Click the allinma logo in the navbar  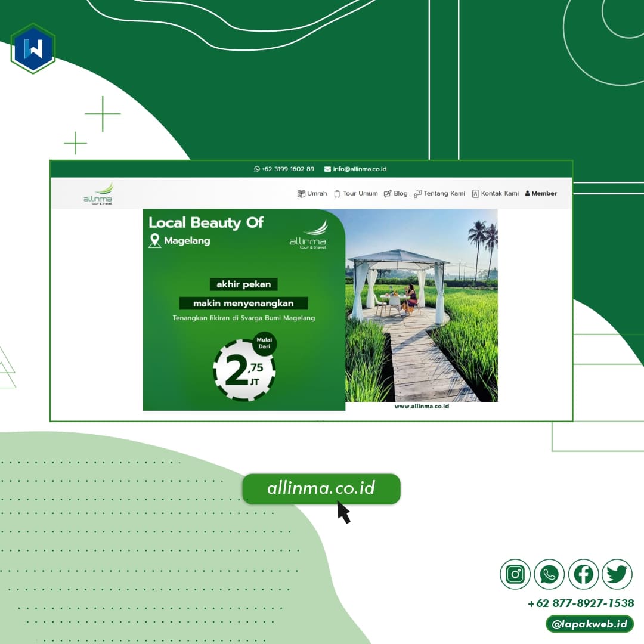coord(98,194)
